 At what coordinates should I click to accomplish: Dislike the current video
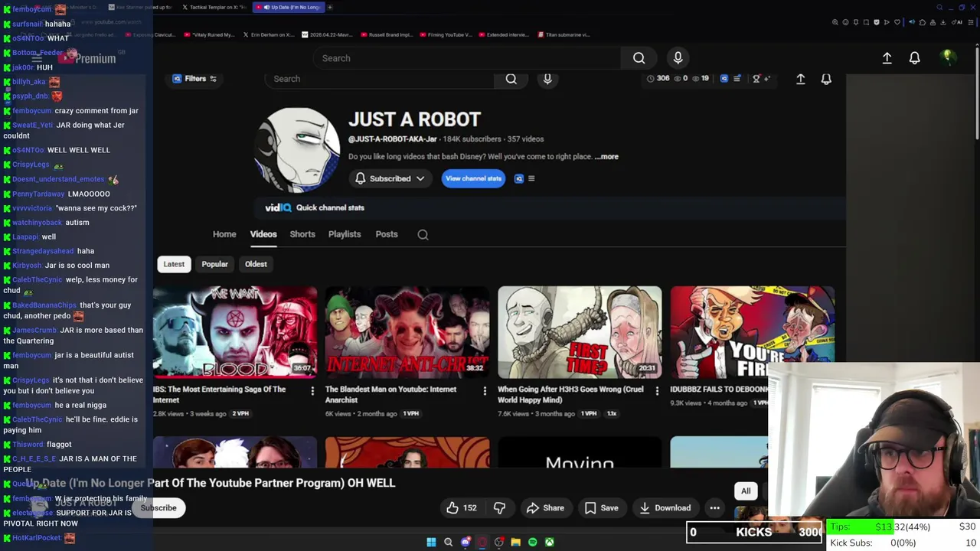click(x=499, y=508)
